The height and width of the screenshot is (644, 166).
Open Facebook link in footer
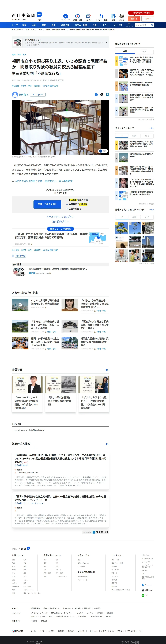click(x=146, y=585)
